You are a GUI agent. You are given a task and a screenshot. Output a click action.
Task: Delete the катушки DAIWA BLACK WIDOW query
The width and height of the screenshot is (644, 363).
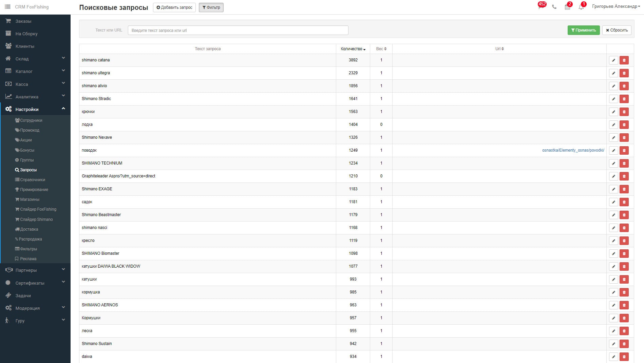(x=624, y=267)
